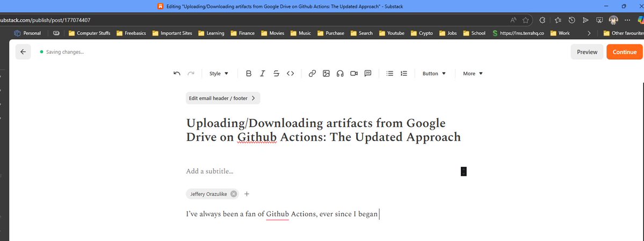Open the Style dropdown
The image size is (644, 241).
[219, 74]
